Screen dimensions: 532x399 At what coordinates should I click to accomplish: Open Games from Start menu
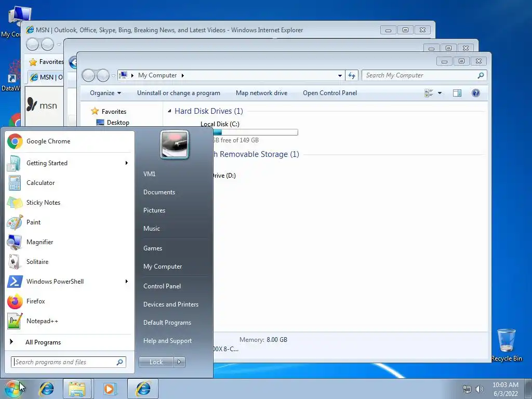coord(153,248)
